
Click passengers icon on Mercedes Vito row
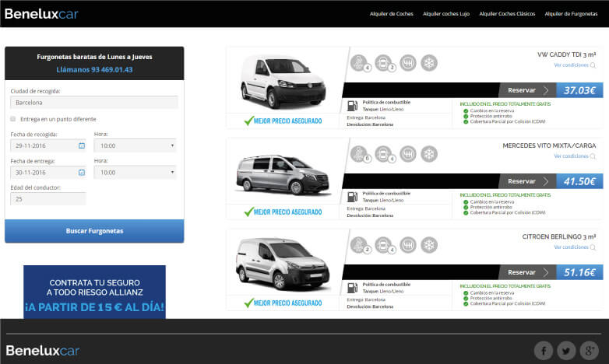coord(359,154)
